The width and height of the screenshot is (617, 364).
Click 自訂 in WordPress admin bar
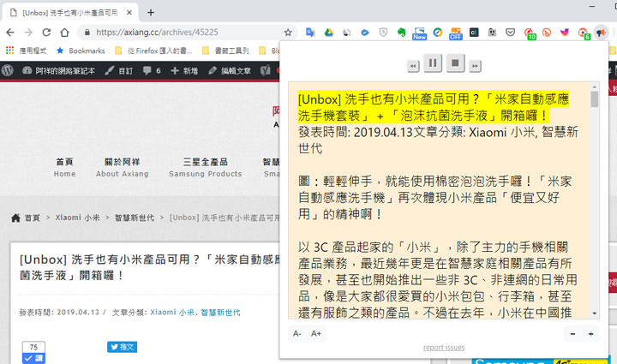119,71
